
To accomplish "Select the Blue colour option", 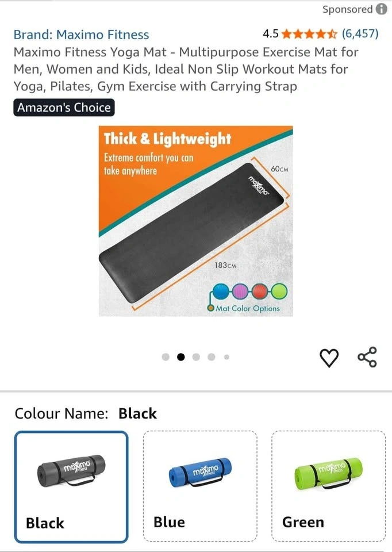I will 200,486.
